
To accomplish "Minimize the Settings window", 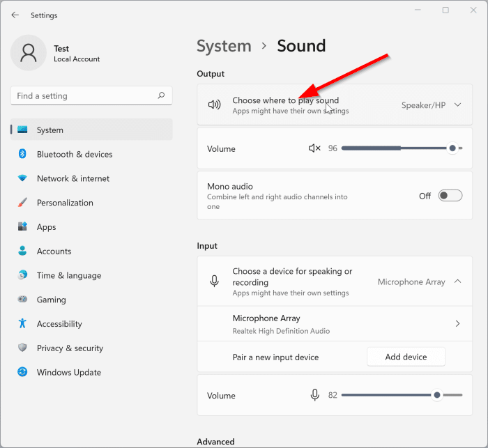I will (x=418, y=10).
